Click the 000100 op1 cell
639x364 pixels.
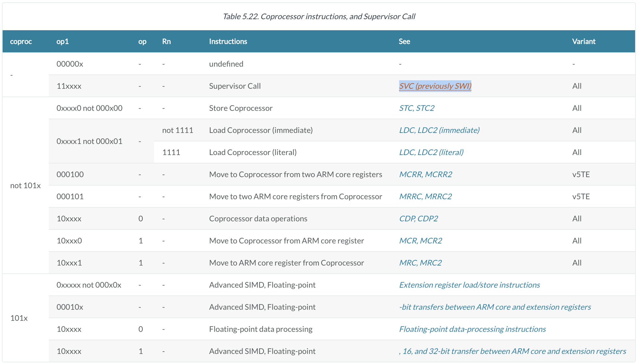(x=70, y=175)
